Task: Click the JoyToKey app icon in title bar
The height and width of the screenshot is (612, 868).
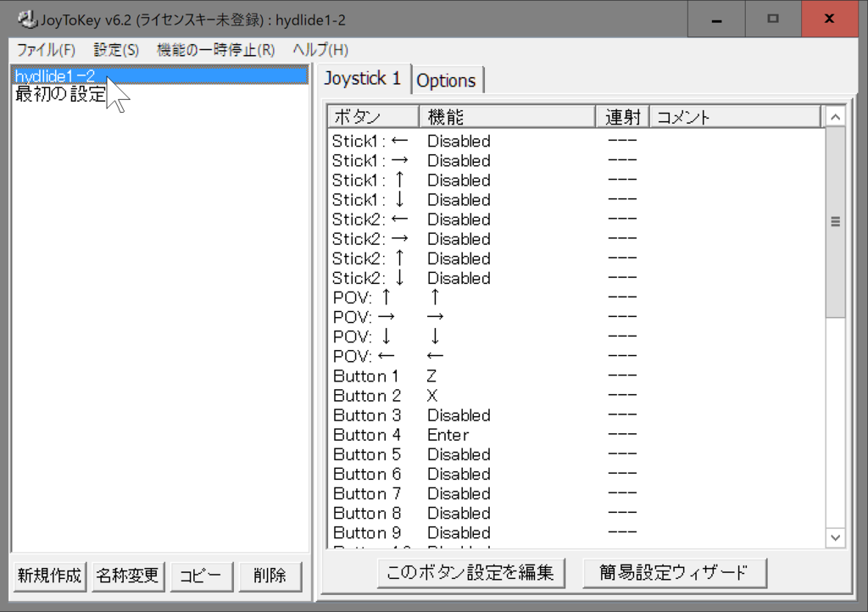Action: 26,19
